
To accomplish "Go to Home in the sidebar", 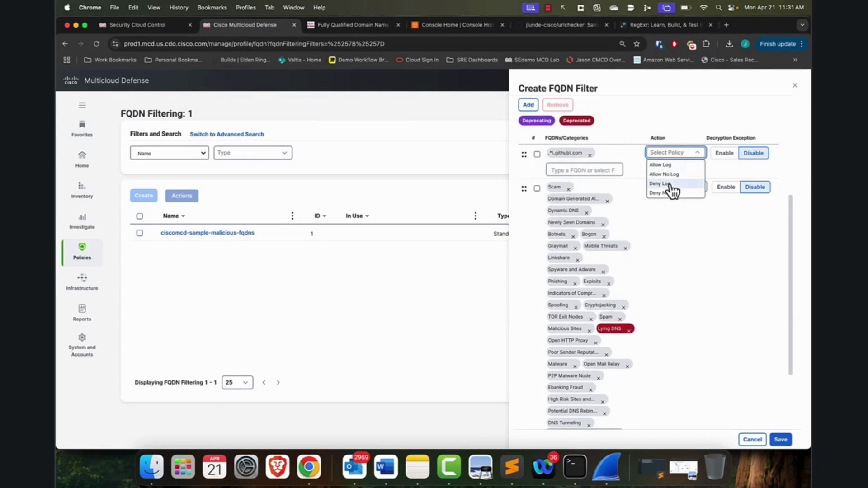I will (82, 160).
